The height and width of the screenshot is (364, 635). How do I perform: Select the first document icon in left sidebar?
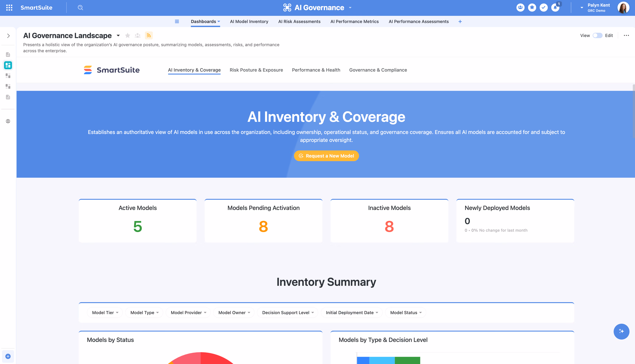[x=8, y=54]
